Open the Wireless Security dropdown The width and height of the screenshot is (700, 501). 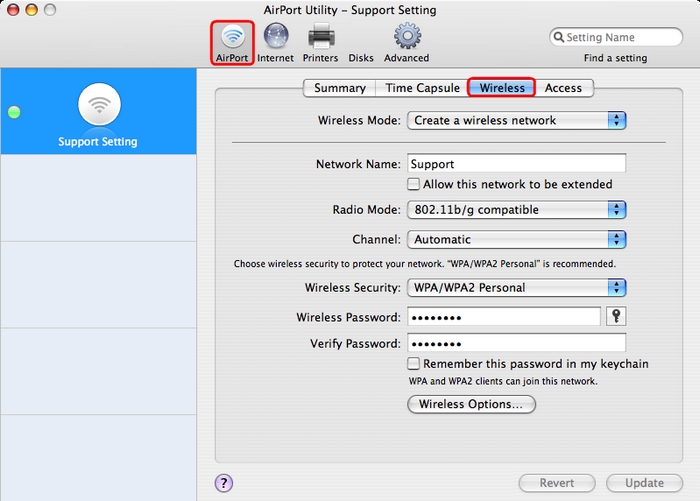[x=517, y=288]
